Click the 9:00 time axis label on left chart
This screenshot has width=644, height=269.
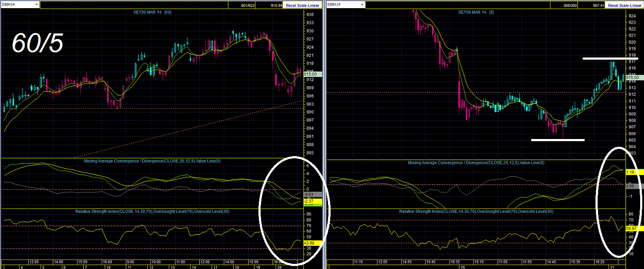131,261
